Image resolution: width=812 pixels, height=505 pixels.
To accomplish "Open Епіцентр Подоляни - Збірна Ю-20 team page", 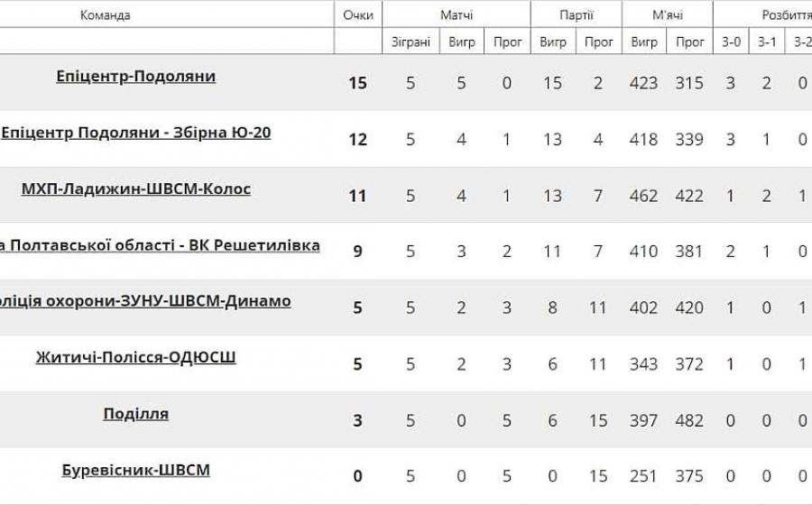I will coord(136,133).
